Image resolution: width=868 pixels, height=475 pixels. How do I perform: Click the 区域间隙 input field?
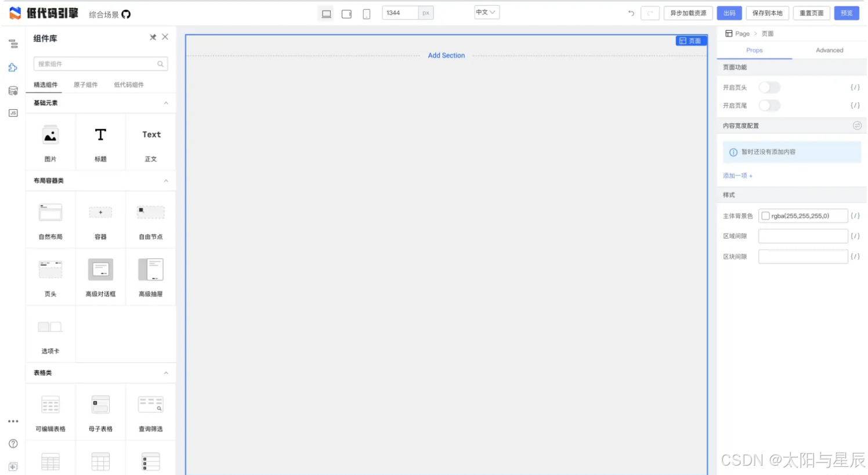(803, 236)
